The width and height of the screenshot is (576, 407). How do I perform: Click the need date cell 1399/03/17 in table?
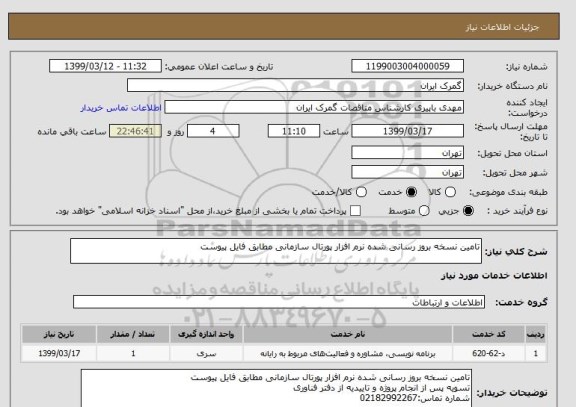59,354
